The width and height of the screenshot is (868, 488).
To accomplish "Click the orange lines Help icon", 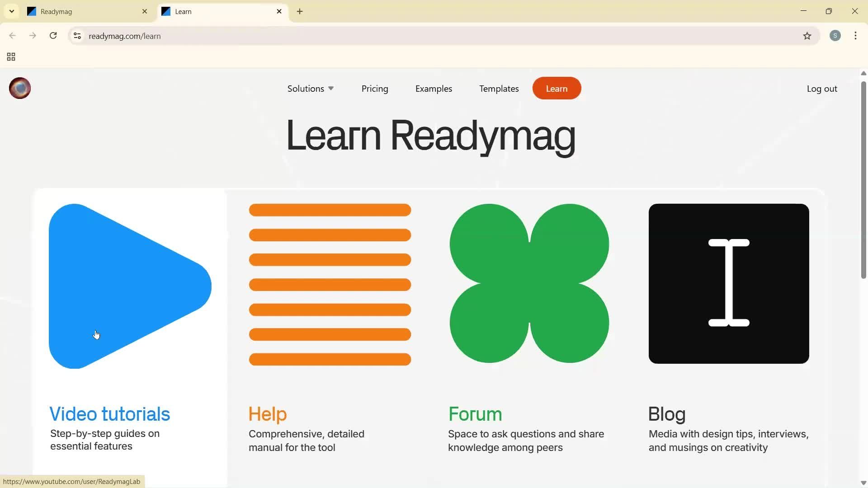I will coord(330,284).
